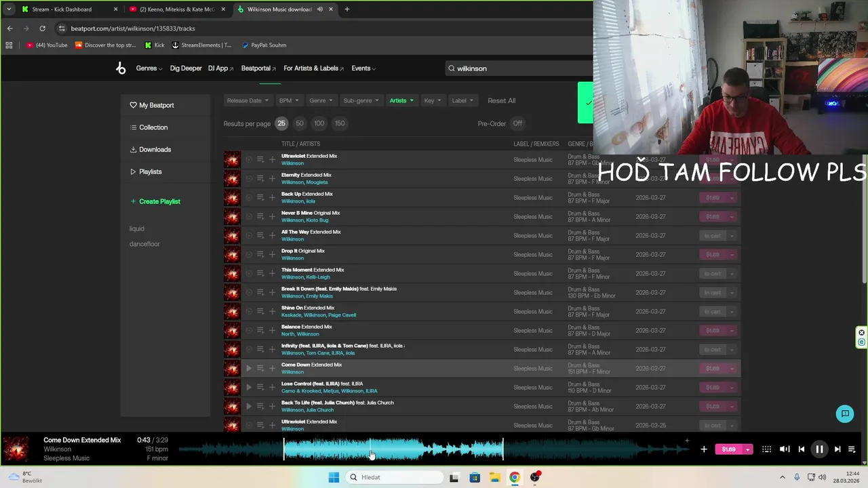The height and width of the screenshot is (488, 868).
Task: Open Release Date filter dropdown
Action: click(248, 100)
